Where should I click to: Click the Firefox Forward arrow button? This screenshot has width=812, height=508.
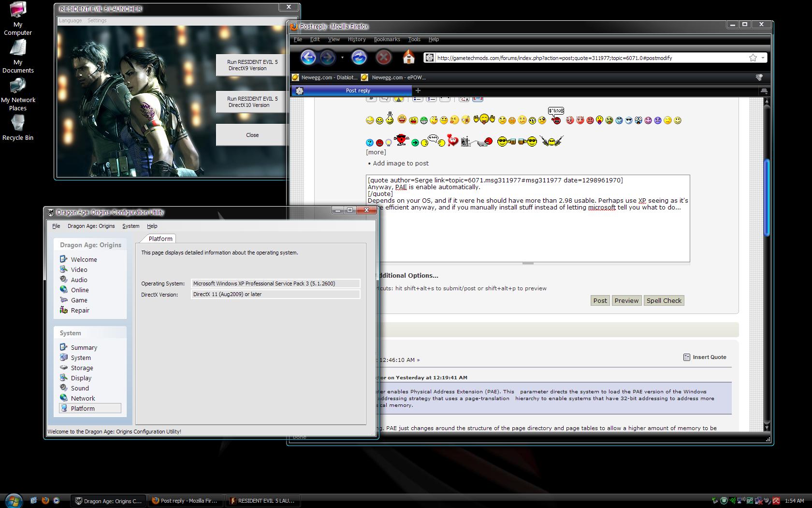(328, 58)
